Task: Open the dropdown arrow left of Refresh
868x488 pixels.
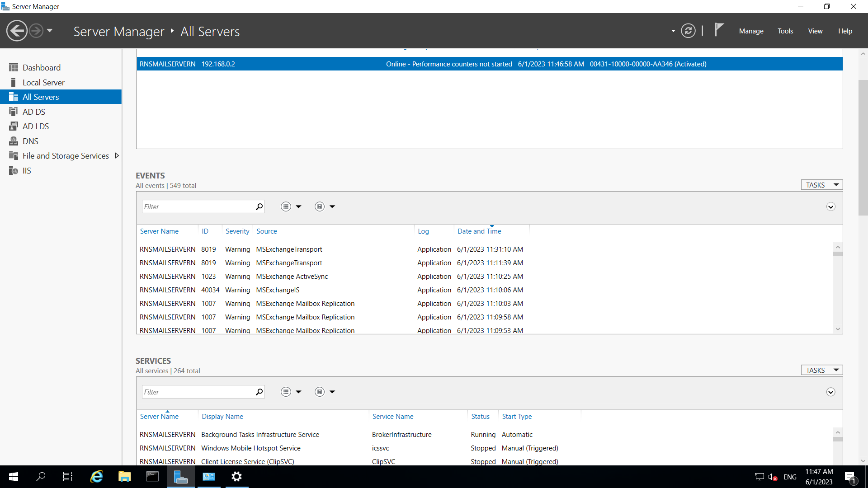Action: (x=673, y=31)
